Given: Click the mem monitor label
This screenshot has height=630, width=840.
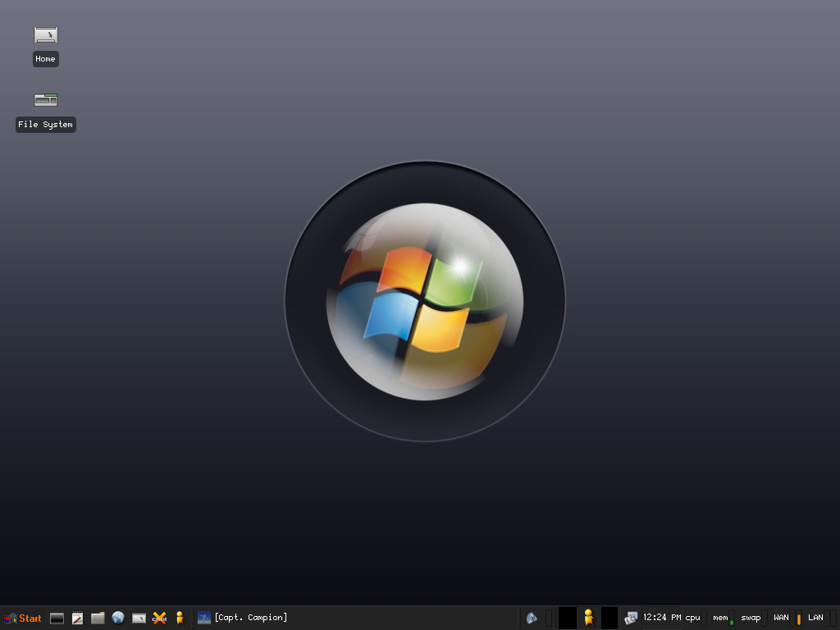Looking at the screenshot, I should coord(720,618).
